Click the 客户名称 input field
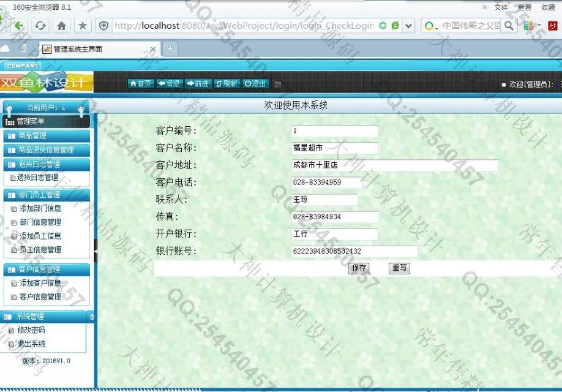Image resolution: width=562 pixels, height=392 pixels. click(334, 148)
